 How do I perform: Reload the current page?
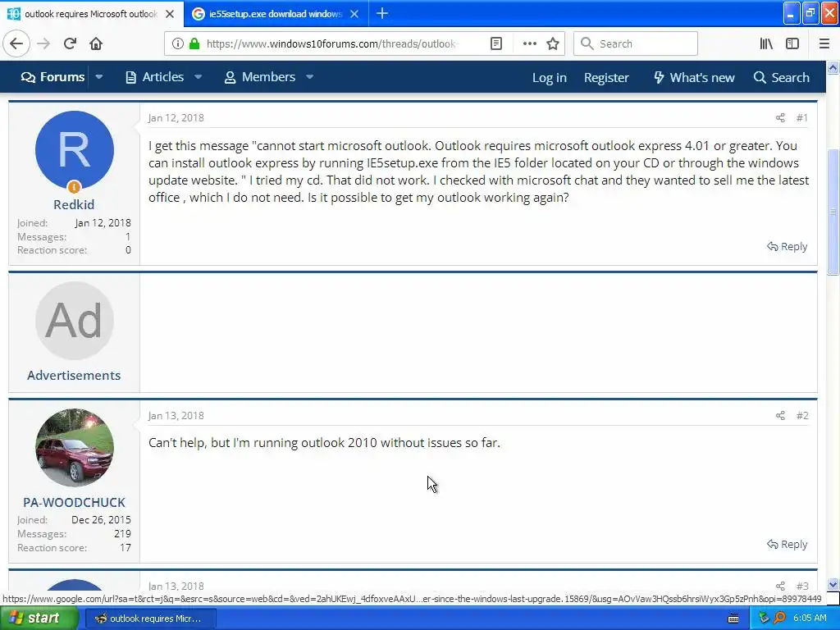point(70,43)
